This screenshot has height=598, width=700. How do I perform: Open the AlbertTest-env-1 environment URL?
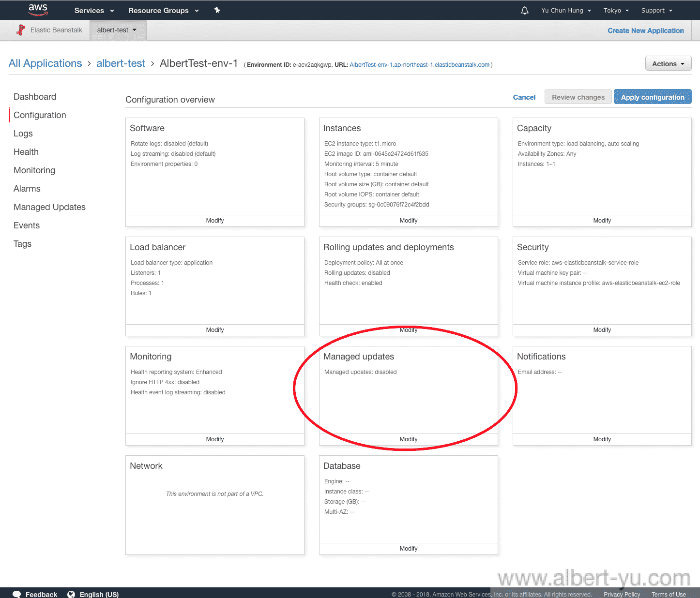click(419, 65)
